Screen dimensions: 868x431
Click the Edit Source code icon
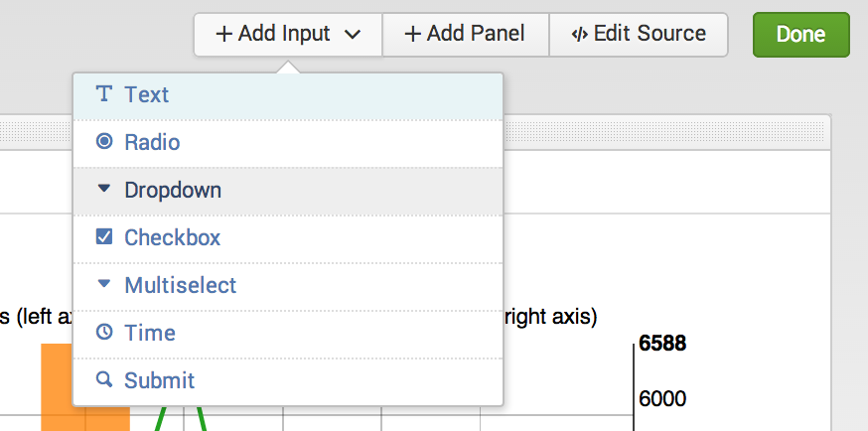[x=579, y=35]
